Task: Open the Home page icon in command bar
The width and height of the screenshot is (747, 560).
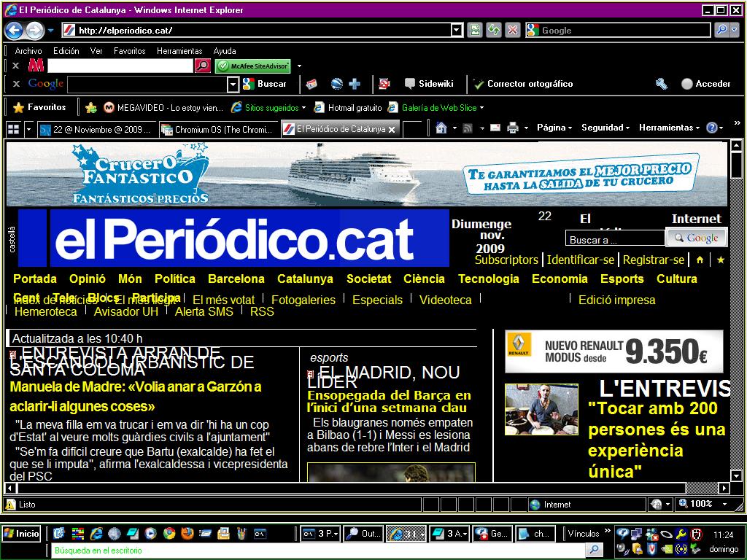Action: [x=441, y=128]
